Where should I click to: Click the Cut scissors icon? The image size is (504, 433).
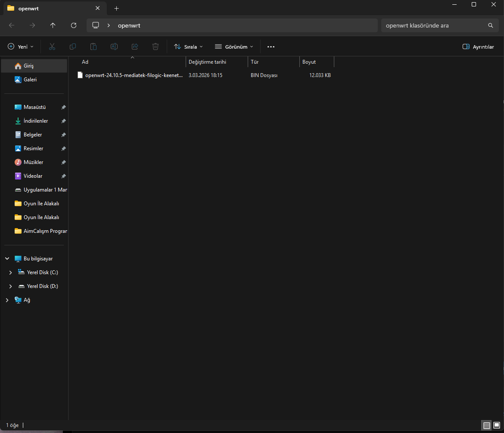[x=52, y=46]
